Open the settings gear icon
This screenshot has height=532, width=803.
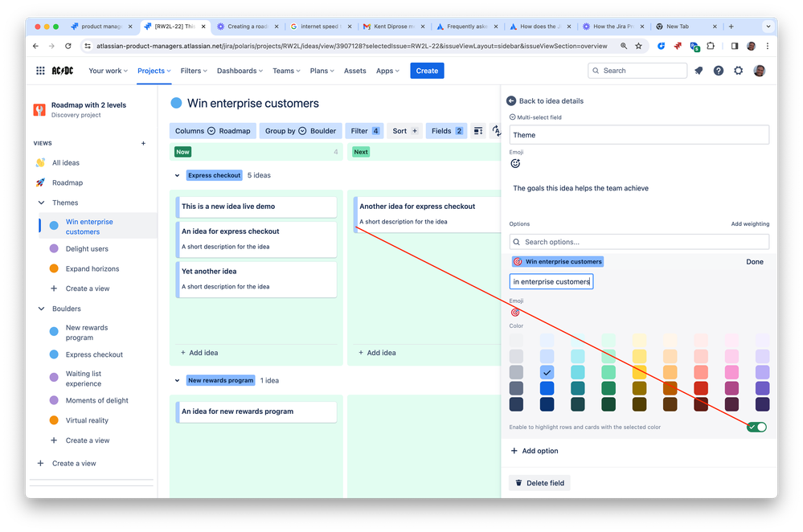click(x=739, y=71)
